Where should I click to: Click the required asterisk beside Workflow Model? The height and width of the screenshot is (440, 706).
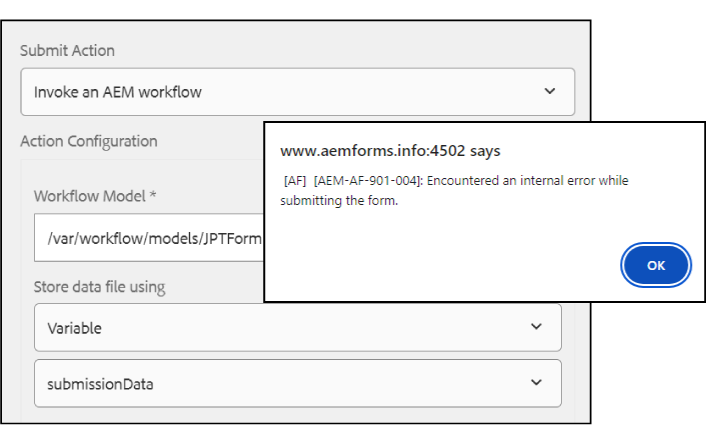point(152,196)
